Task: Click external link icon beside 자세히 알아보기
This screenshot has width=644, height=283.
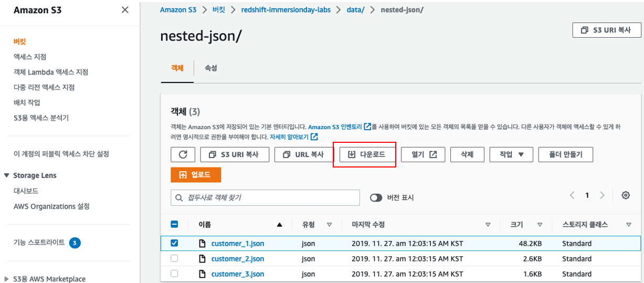Action: tap(314, 137)
